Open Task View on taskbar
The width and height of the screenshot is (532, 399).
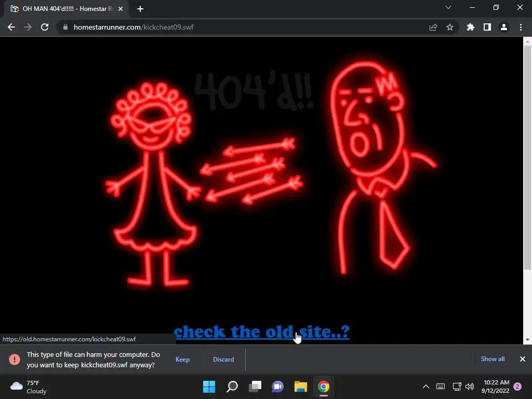(x=255, y=387)
